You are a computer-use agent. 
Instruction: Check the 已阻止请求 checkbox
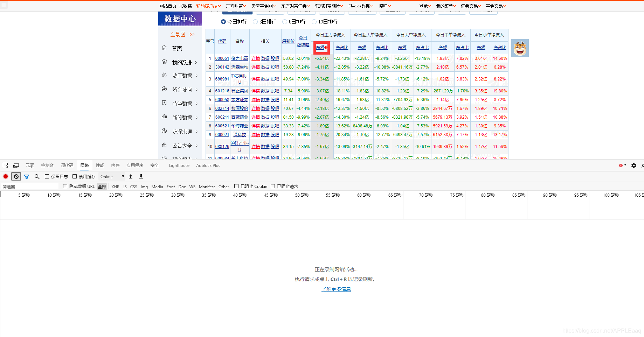coord(273,187)
